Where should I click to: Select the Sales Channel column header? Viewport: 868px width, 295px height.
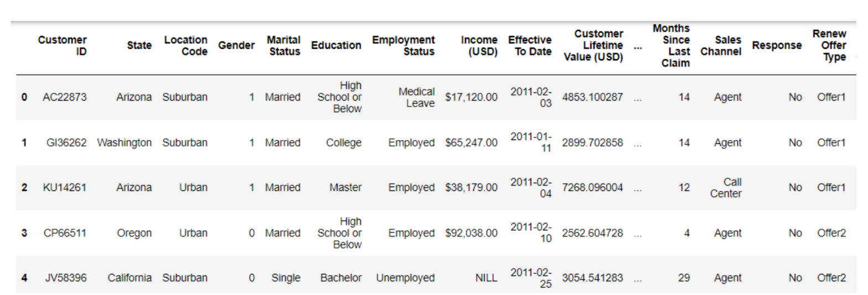click(x=720, y=45)
